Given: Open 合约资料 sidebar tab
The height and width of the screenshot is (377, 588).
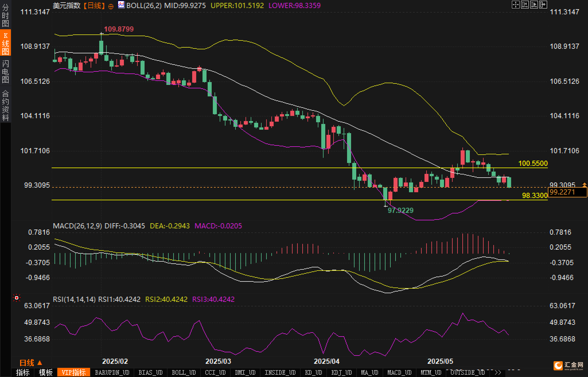Looking at the screenshot, I should coord(5,105).
